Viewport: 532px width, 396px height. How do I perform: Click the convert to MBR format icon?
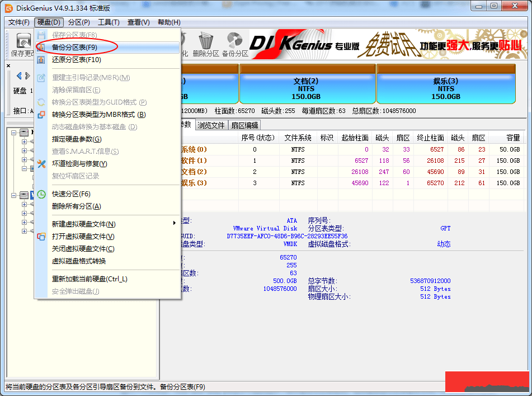41,115
